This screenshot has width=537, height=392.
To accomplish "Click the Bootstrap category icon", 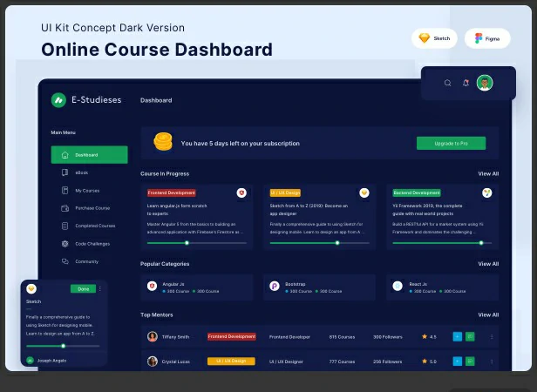I will 275,286.
